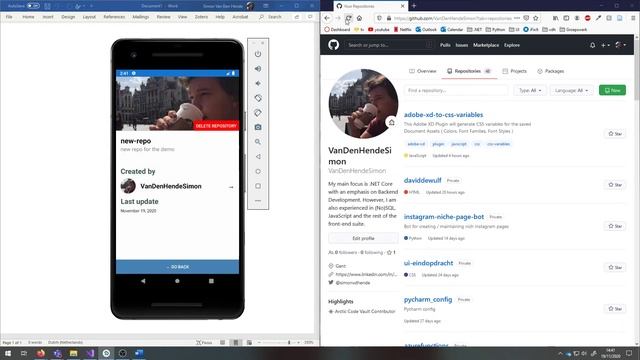The image size is (640, 360).
Task: Open GitHub Pulls menu item
Action: 445,45
